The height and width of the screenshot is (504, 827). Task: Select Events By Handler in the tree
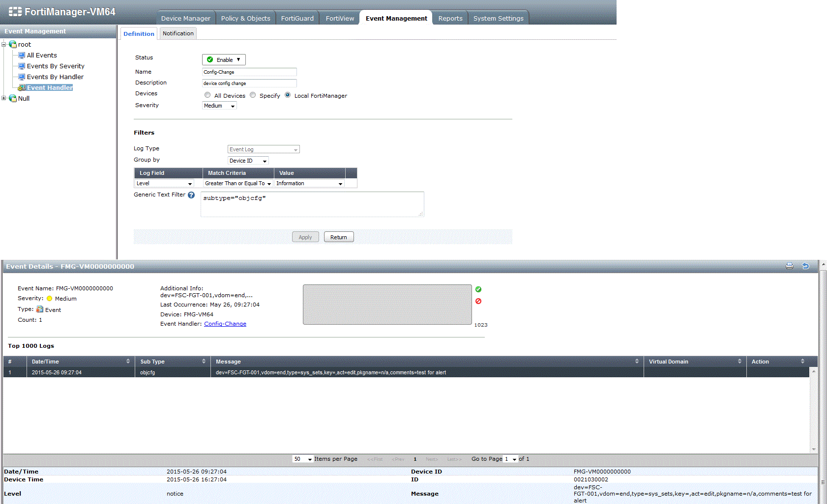[55, 77]
